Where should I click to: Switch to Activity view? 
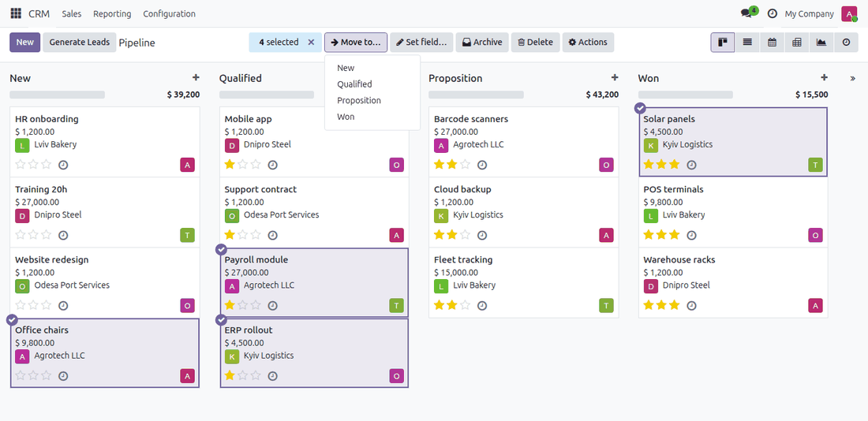[846, 42]
